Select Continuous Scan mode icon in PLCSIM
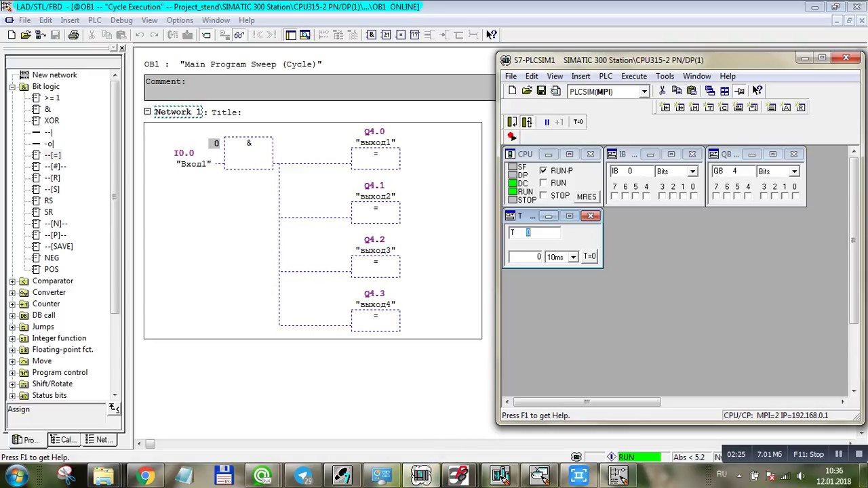Image resolution: width=868 pixels, height=488 pixels. (527, 122)
